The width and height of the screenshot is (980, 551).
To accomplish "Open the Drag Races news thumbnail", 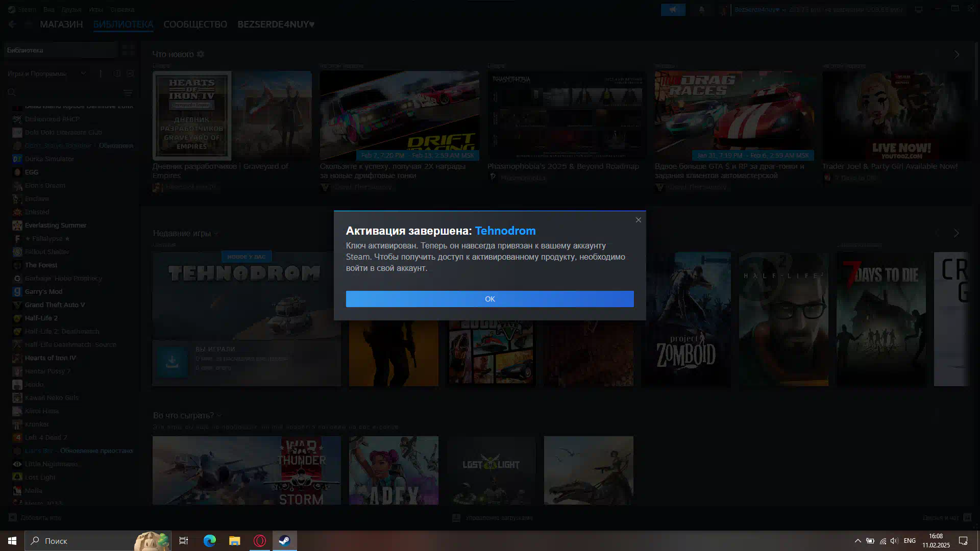I will pos(734,116).
